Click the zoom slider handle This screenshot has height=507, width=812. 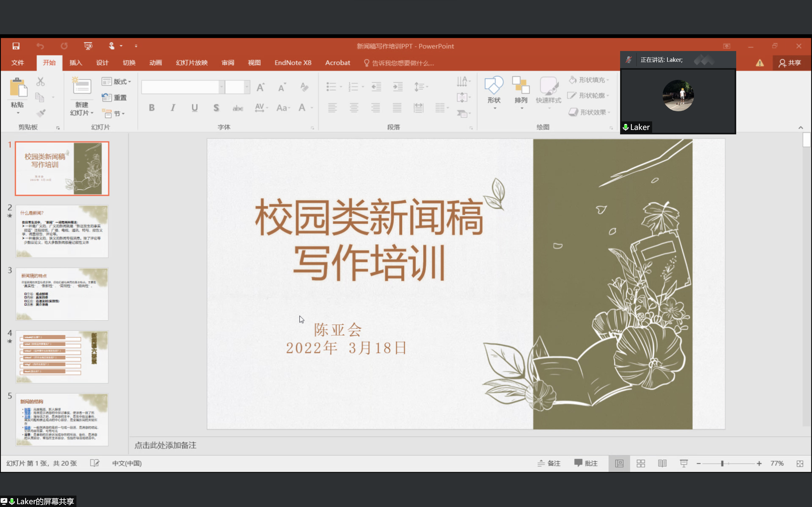pyautogui.click(x=722, y=463)
